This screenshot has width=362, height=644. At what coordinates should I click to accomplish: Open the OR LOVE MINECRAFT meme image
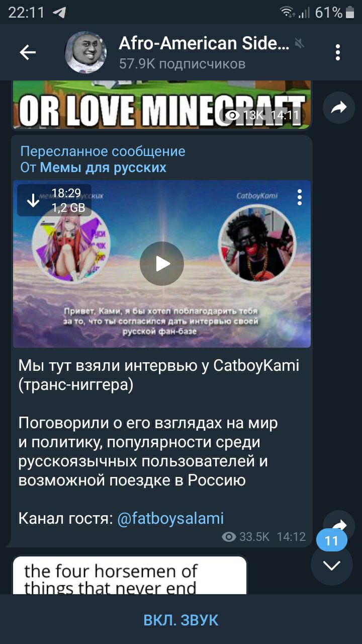click(162, 104)
